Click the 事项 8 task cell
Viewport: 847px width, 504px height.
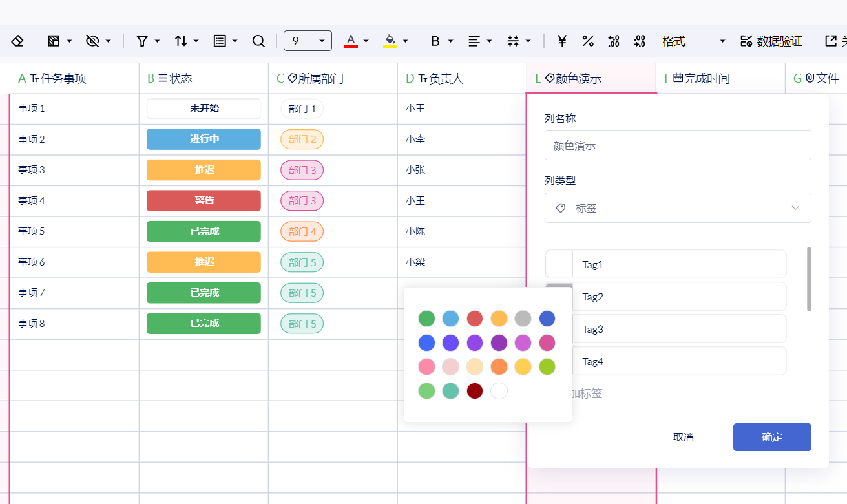[74, 323]
